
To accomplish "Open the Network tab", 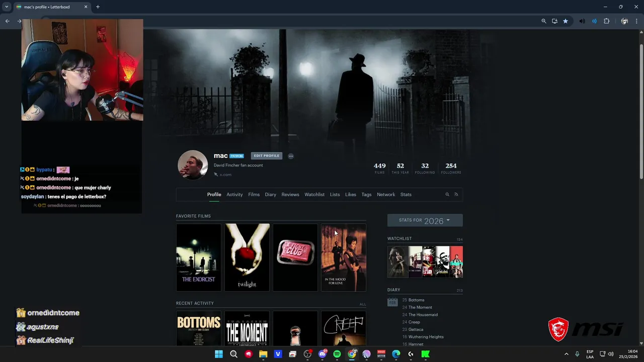I will 386,195.
